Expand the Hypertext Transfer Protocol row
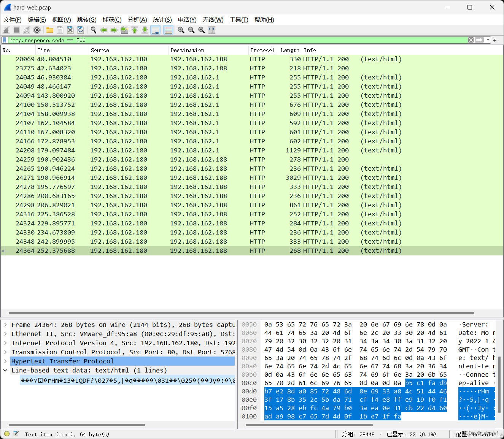This screenshot has width=504, height=439. pos(5,361)
